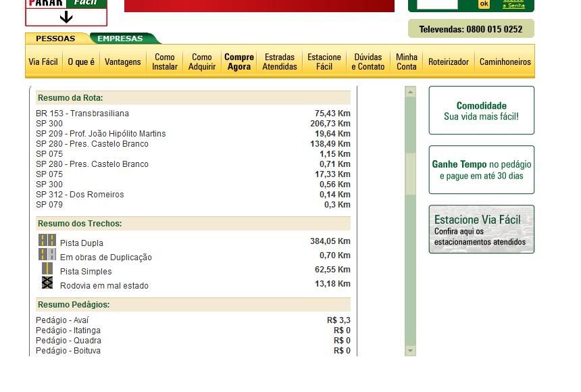The width and height of the screenshot is (581, 392).
Task: Click the R$ 3,3 toll value
Action: [338, 320]
